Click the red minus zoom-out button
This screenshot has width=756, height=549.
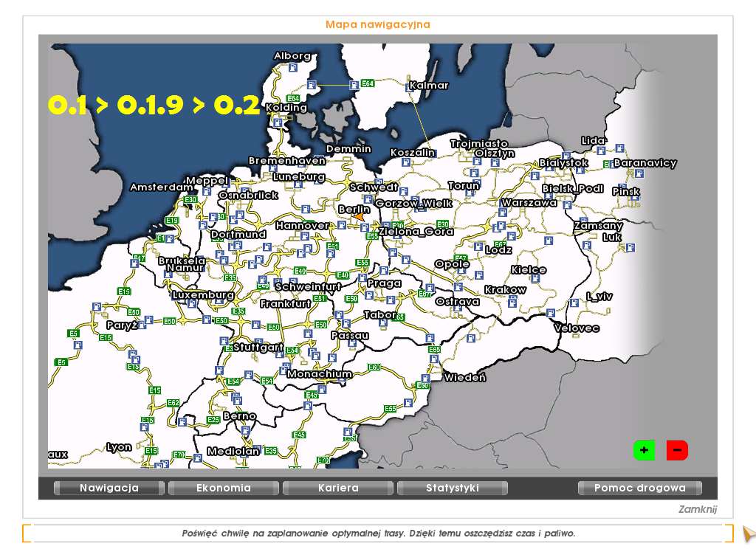(677, 449)
